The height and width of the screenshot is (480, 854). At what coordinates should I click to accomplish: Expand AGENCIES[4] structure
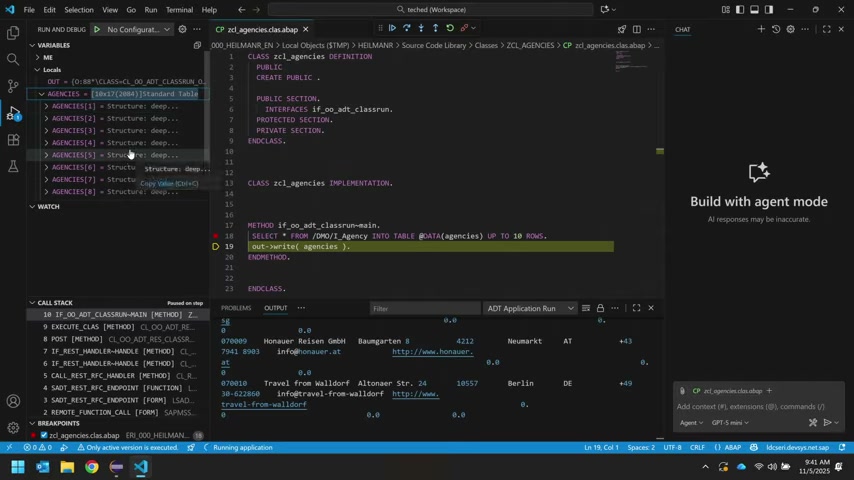(x=46, y=143)
